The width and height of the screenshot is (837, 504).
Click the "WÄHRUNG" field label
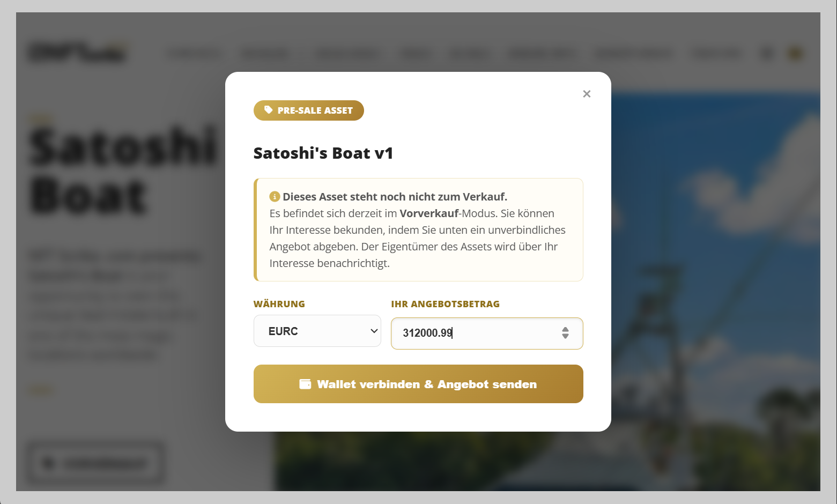(x=279, y=304)
